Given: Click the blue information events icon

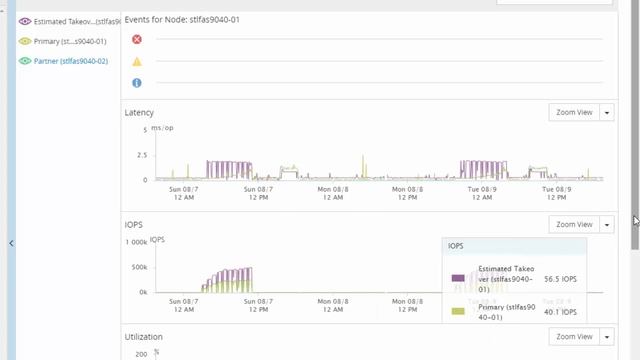Looking at the screenshot, I should [x=137, y=83].
